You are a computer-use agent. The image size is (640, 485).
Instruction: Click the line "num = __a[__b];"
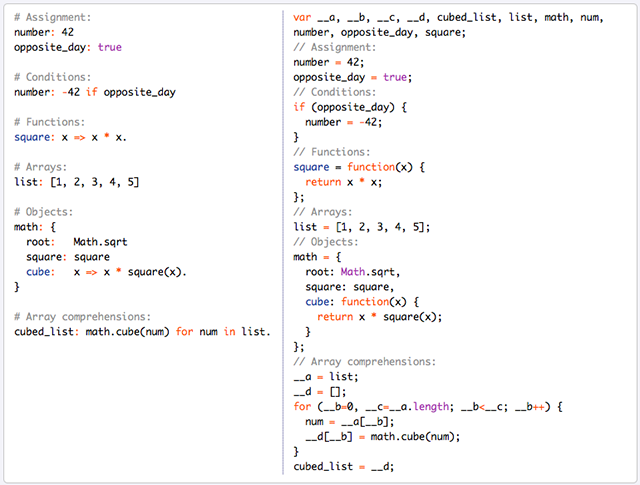350,422
